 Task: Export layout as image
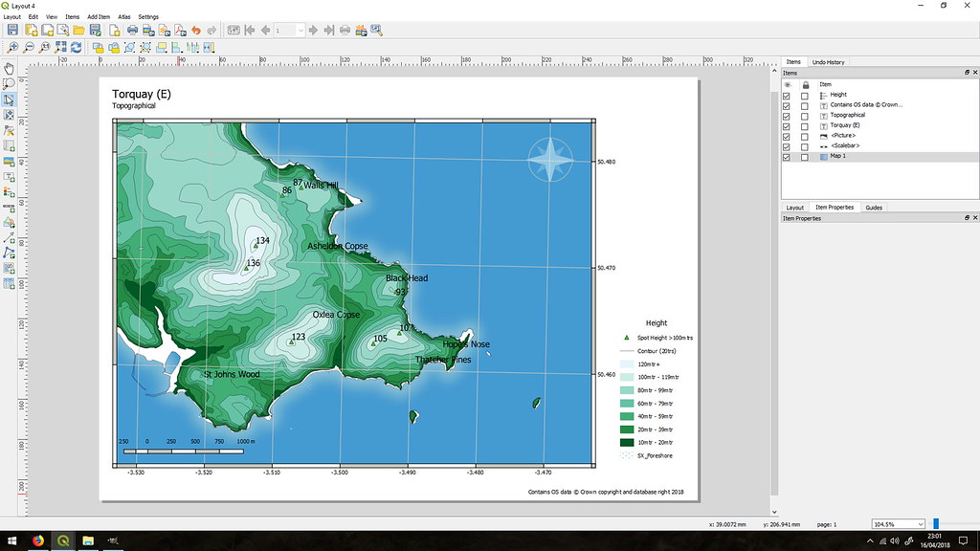point(148,30)
